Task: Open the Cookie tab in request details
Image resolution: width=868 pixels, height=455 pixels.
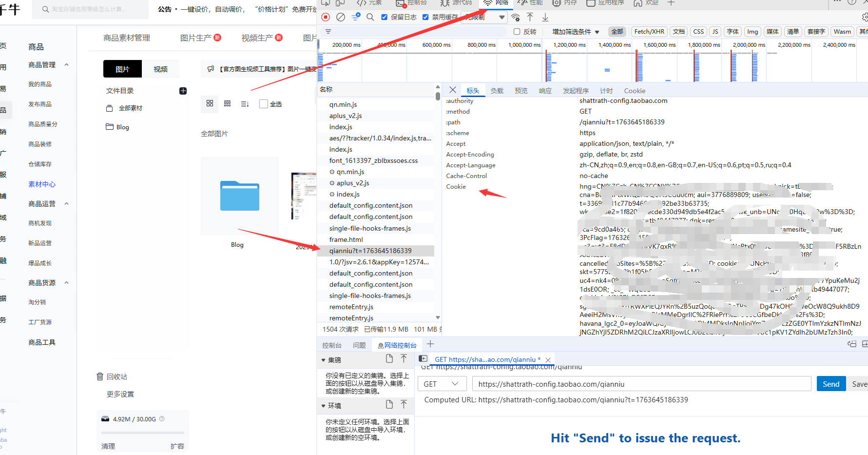Action: pos(635,91)
